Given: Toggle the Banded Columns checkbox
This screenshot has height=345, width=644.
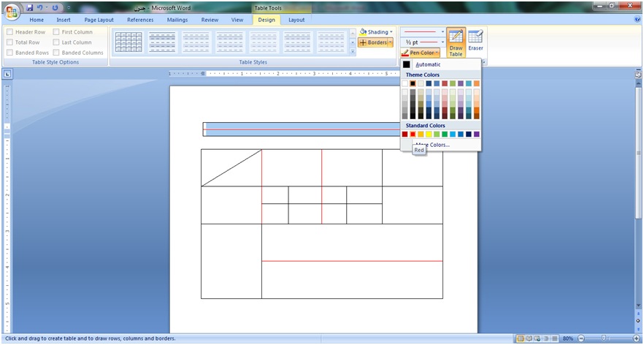Looking at the screenshot, I should pos(55,52).
